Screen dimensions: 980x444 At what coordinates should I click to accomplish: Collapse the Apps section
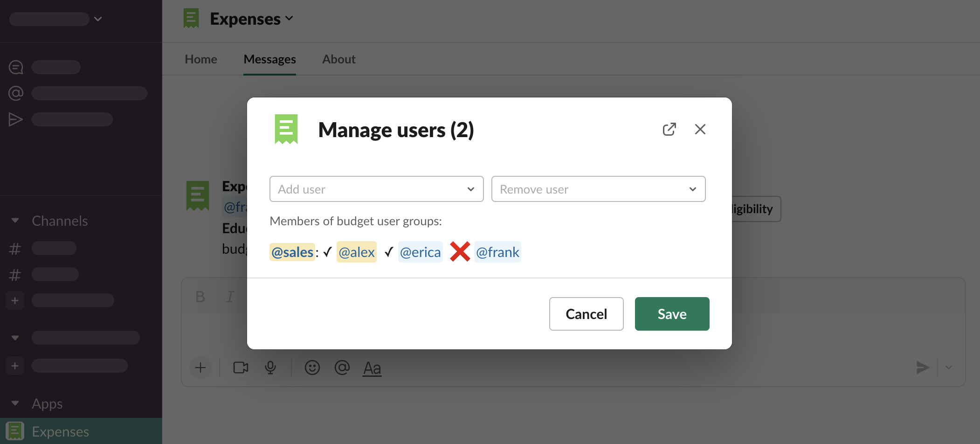click(x=15, y=403)
